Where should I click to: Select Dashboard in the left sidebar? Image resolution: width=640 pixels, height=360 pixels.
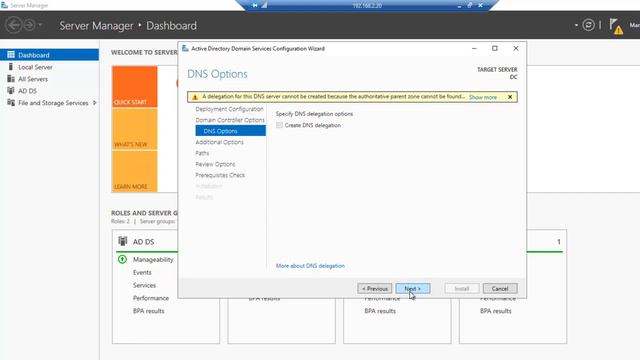point(49,55)
